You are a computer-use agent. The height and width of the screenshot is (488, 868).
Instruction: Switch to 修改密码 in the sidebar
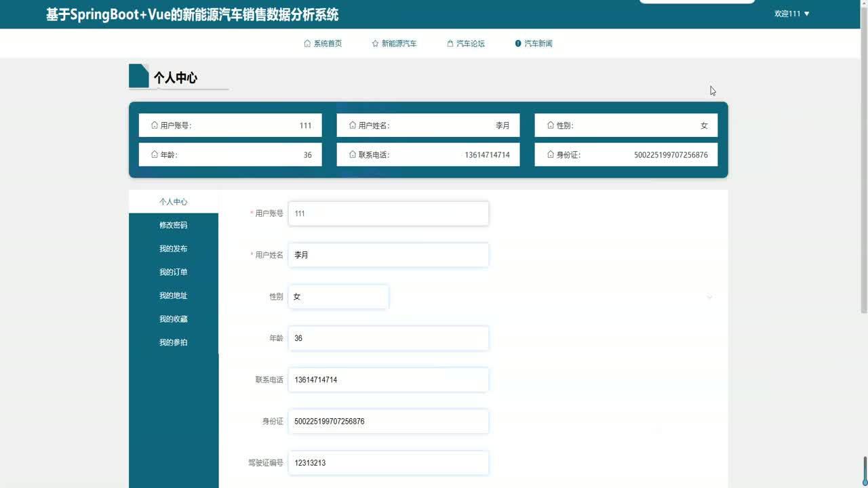click(174, 225)
